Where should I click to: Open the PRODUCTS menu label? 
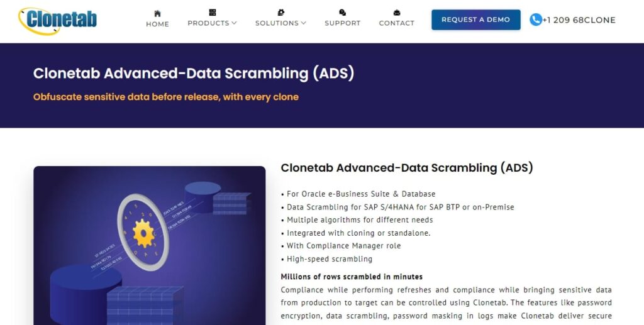[x=209, y=23]
